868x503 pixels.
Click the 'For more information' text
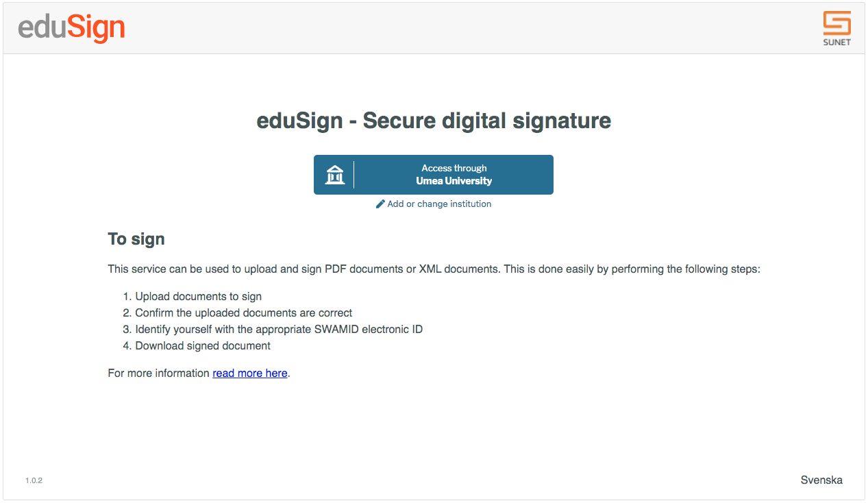click(x=158, y=373)
